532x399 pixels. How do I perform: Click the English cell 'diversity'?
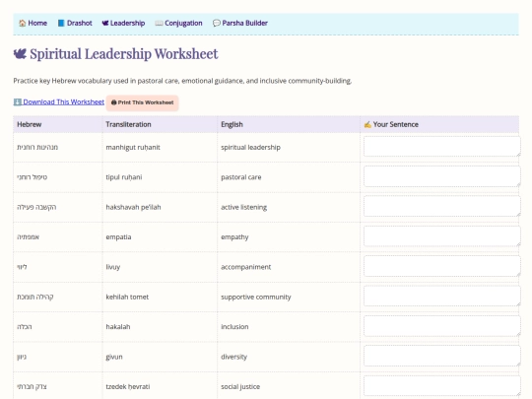coord(234,357)
